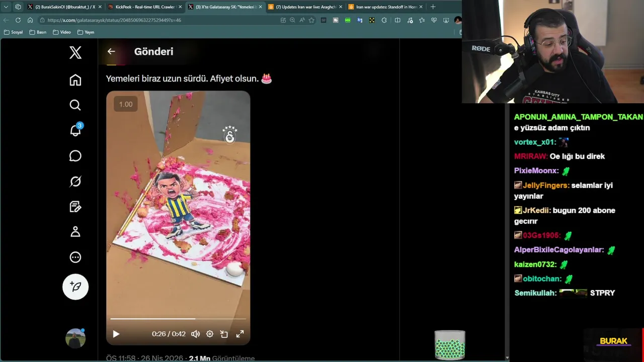Open the Profile person icon in the sidebar

[x=75, y=232]
